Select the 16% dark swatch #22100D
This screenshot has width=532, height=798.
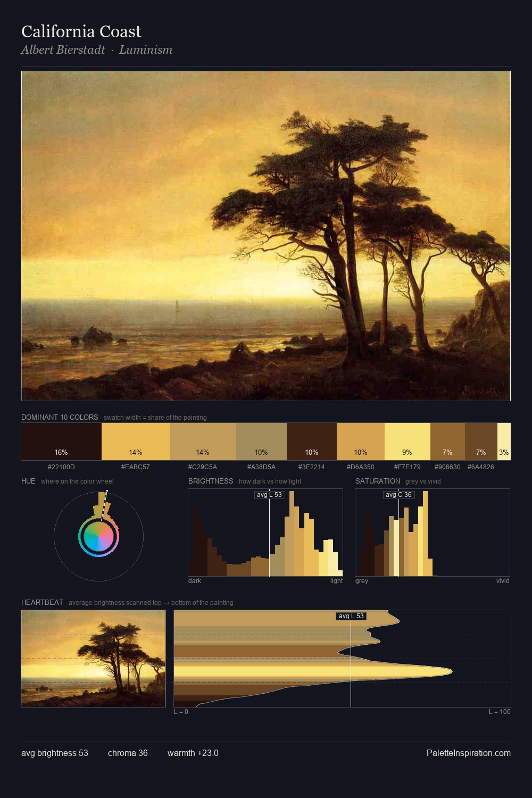[61, 442]
